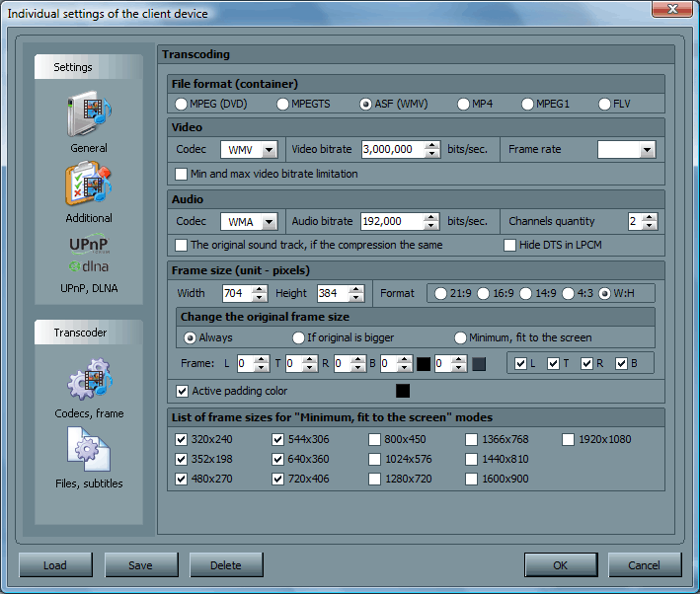Select the 4:3 format ratio
700x594 pixels.
click(x=568, y=294)
